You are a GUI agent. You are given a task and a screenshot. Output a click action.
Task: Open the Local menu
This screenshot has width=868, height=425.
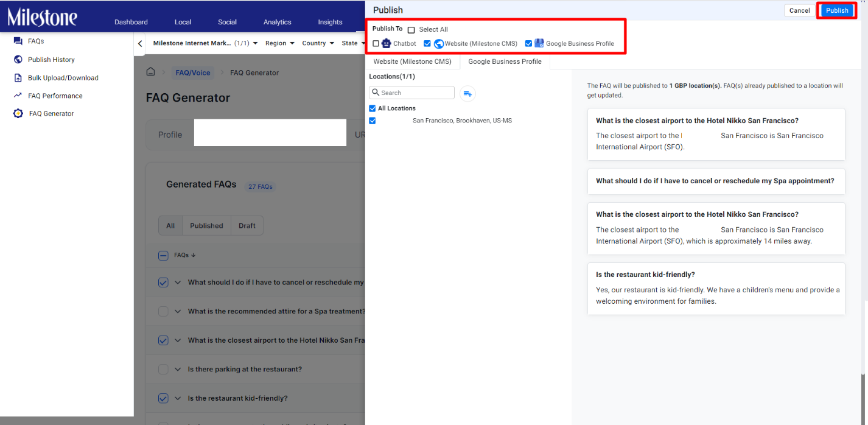183,22
